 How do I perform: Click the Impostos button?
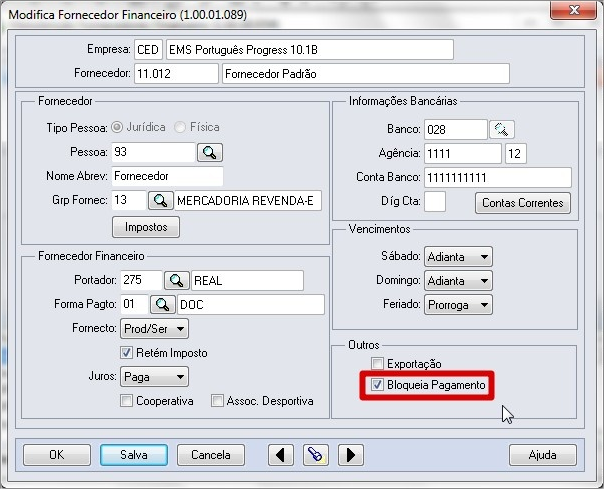(146, 227)
